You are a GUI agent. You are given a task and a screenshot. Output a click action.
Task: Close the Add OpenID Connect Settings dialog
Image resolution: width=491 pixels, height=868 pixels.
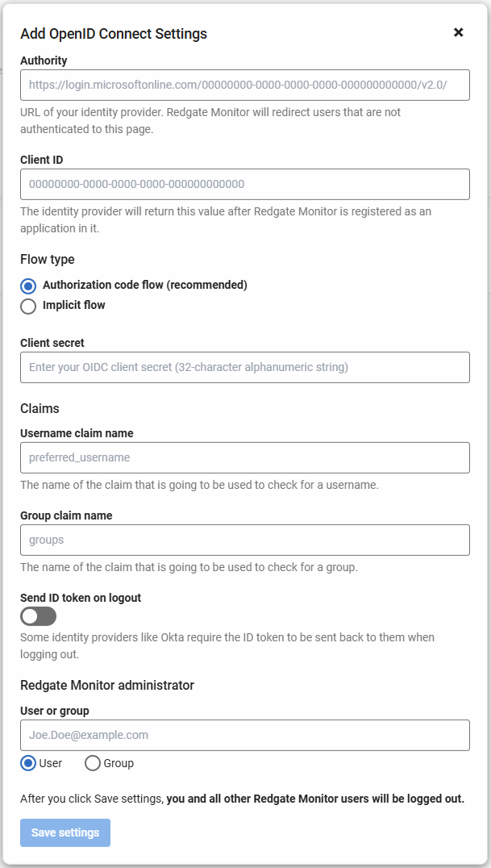tap(458, 32)
